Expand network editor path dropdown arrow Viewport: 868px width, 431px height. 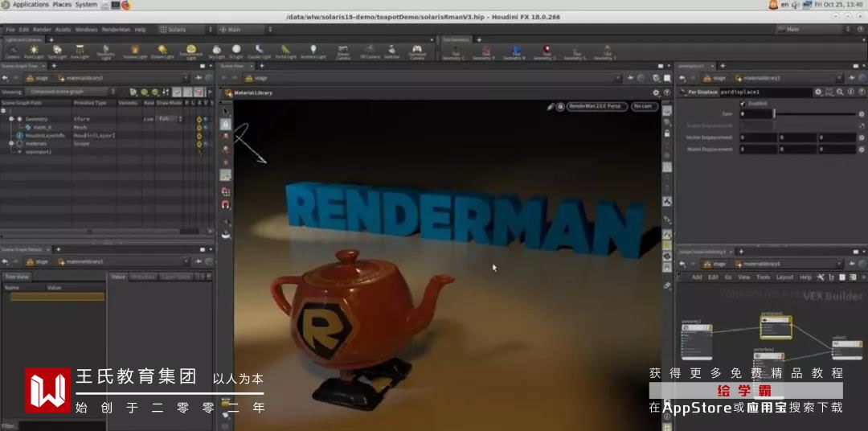(839, 264)
